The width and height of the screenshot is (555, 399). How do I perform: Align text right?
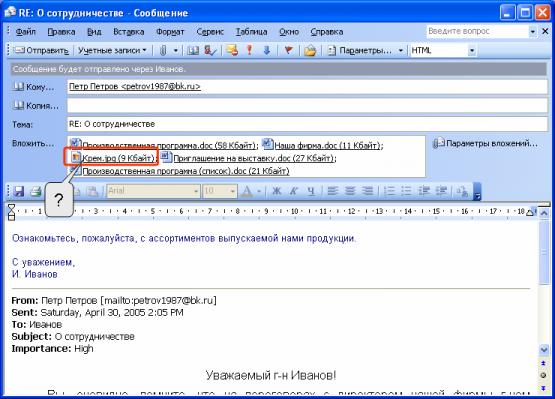tap(367, 191)
